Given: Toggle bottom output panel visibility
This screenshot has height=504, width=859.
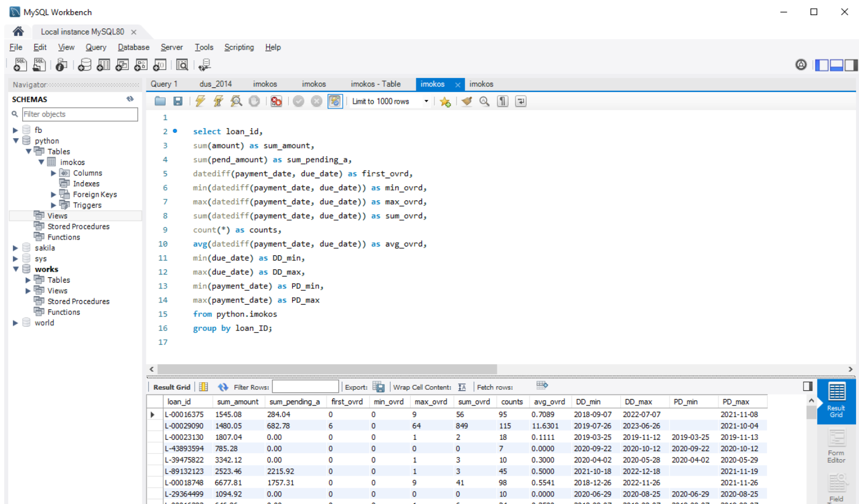Looking at the screenshot, I should [x=836, y=65].
